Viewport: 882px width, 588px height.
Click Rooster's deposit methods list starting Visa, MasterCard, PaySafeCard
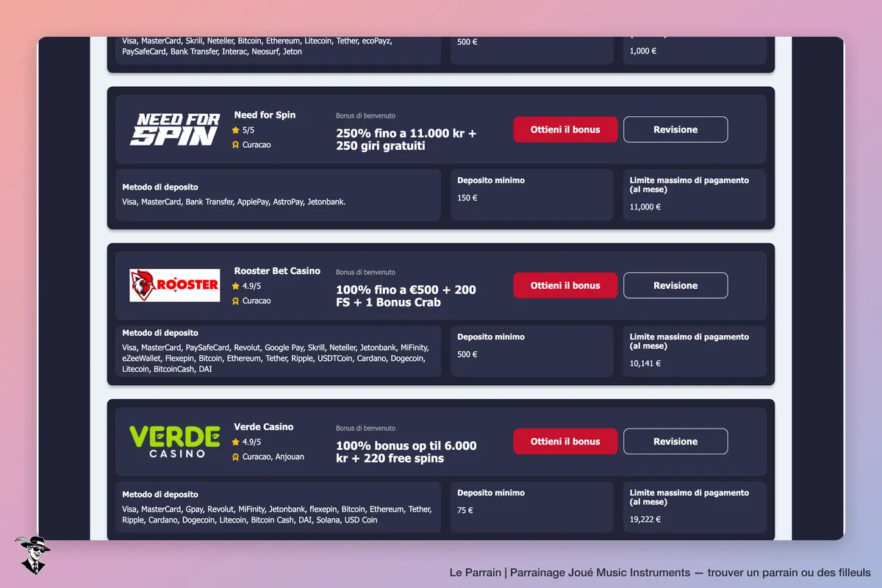(276, 358)
